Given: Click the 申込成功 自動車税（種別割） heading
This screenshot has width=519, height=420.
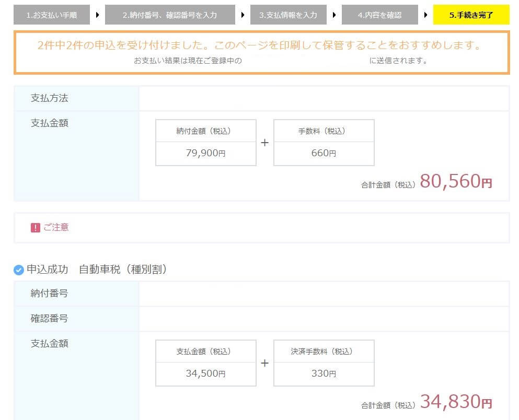Looking at the screenshot, I should [97, 270].
